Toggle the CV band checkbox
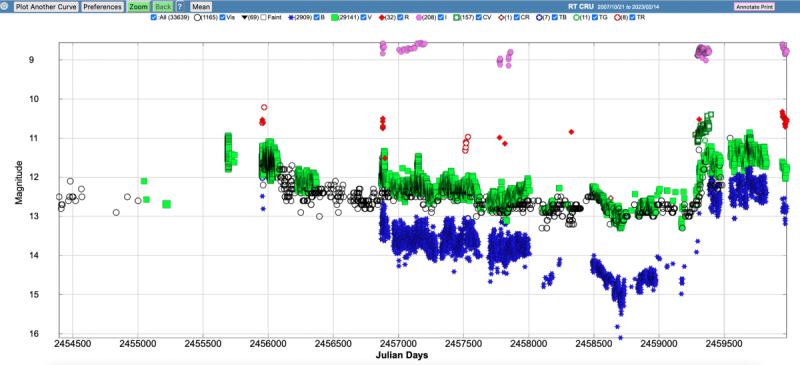800x365 pixels. coord(479,17)
